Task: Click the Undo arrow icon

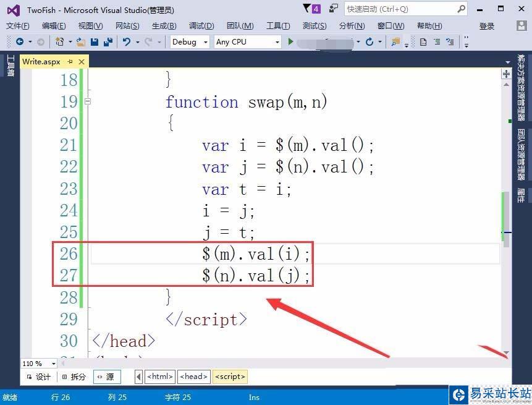Action: tap(127, 42)
